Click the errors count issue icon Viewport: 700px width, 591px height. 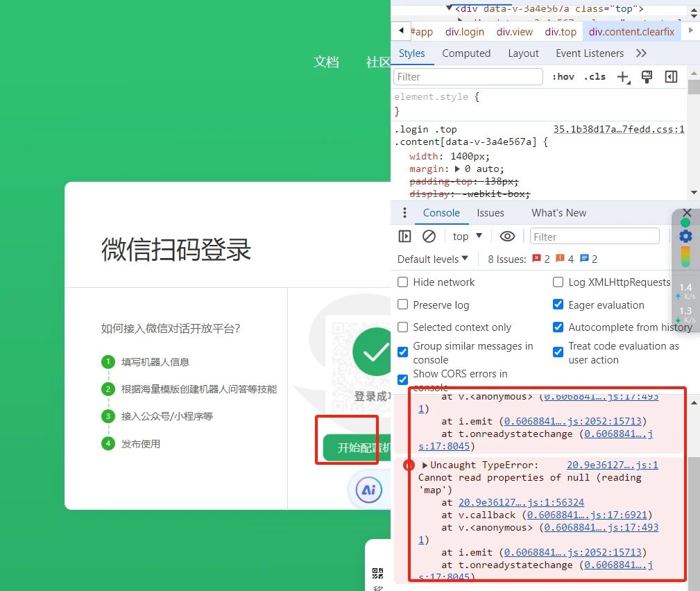536,259
